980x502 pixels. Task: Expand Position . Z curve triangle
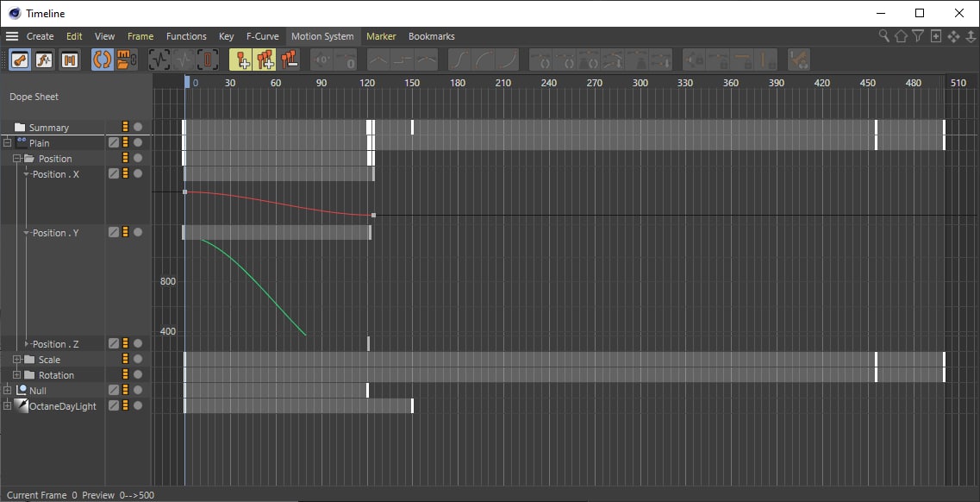click(27, 344)
